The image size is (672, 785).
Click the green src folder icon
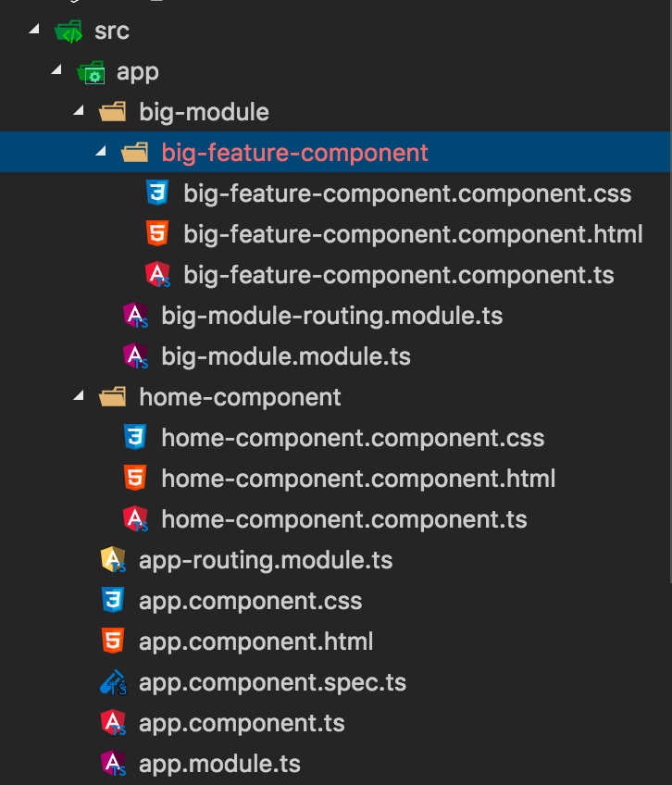click(x=68, y=31)
